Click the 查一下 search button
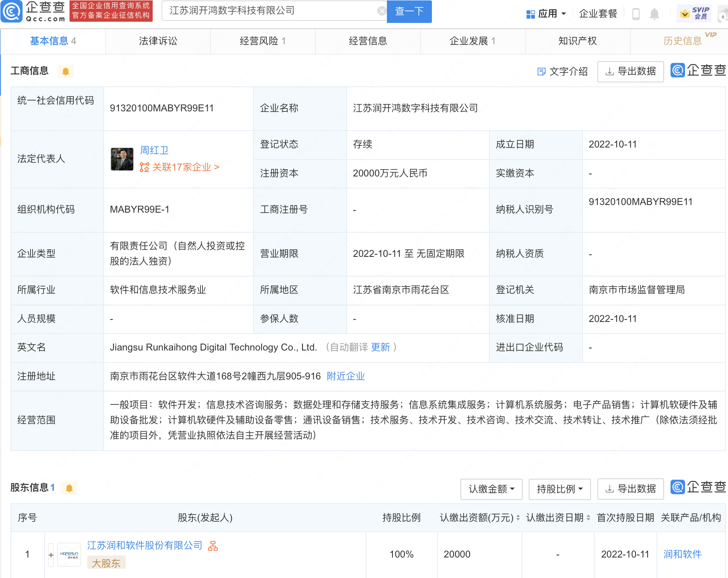Screen dimensions: 728x578 (x=409, y=11)
